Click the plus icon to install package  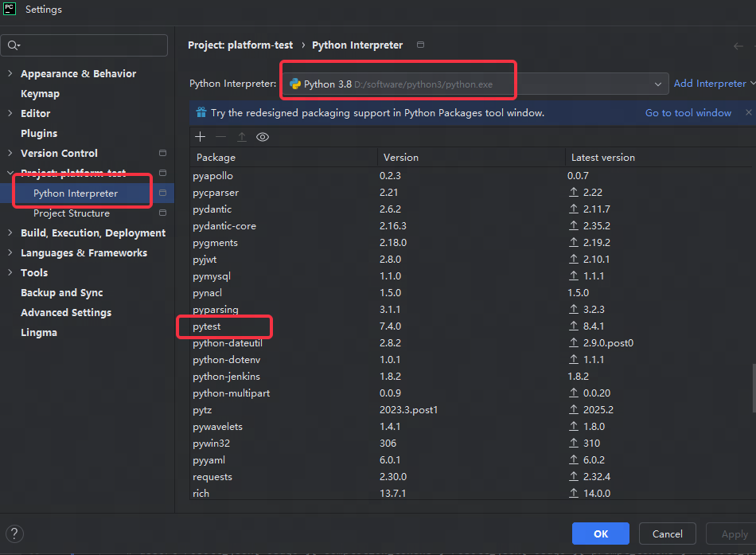(x=200, y=137)
